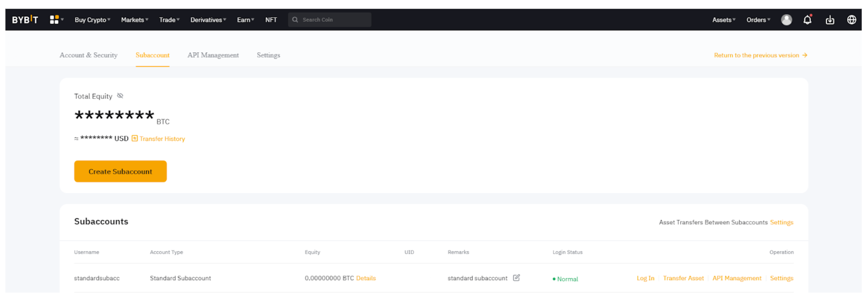Expand the Orders dropdown
This screenshot has height=299, width=868.
point(758,20)
